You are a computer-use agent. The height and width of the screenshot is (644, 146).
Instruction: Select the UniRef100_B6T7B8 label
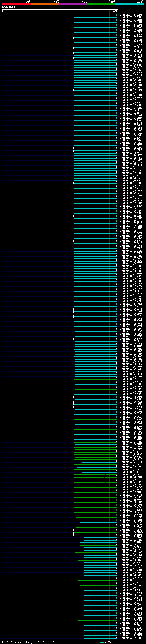[131, 432]
